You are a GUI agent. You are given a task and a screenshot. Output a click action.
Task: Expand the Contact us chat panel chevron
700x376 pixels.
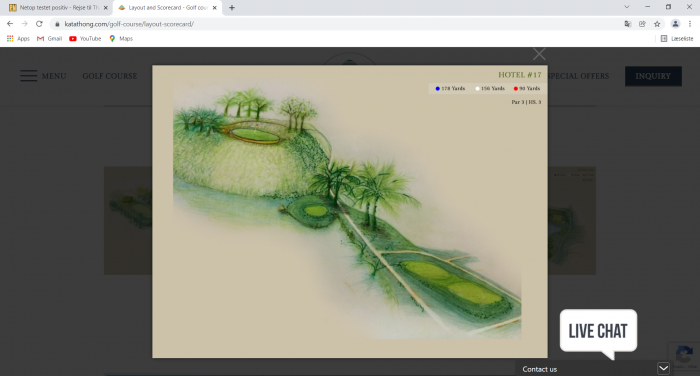663,368
